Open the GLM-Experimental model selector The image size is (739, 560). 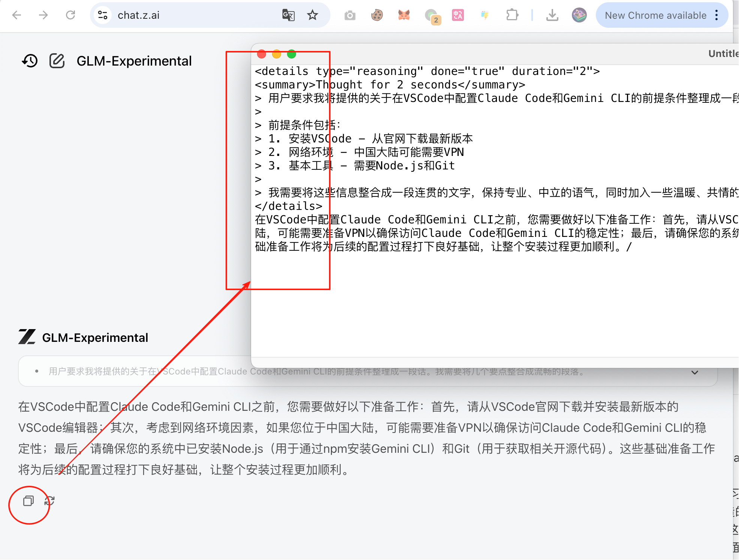click(x=134, y=61)
